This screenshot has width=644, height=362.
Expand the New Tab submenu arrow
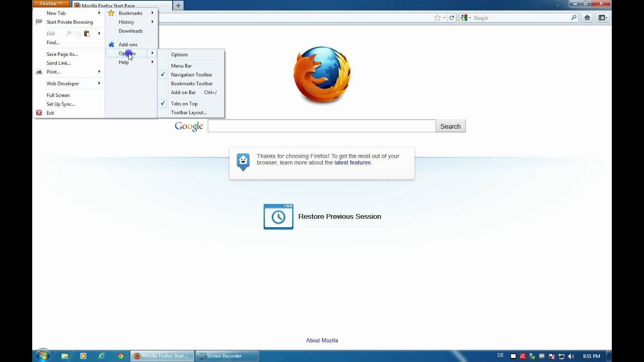[99, 13]
